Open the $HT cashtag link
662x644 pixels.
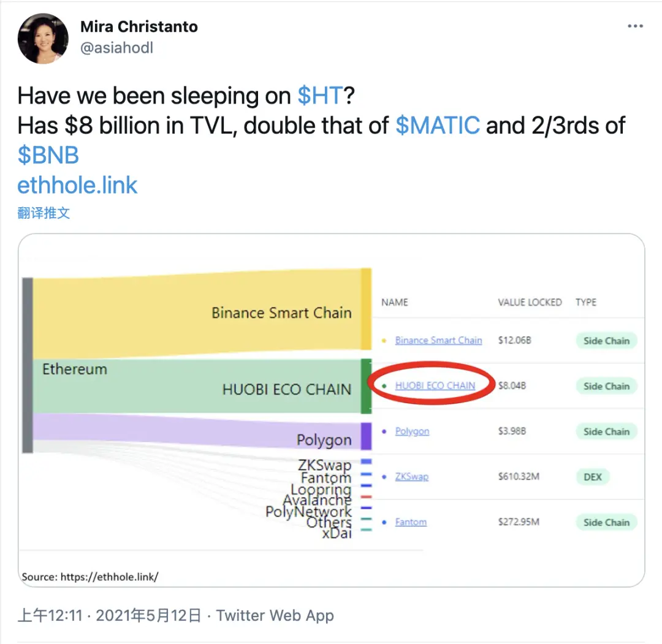(x=320, y=96)
